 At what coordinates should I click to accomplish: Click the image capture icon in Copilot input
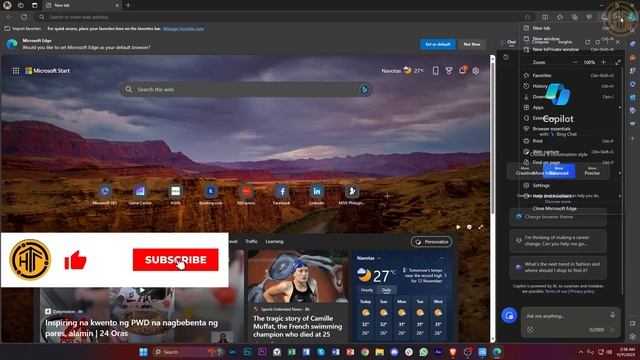530,329
